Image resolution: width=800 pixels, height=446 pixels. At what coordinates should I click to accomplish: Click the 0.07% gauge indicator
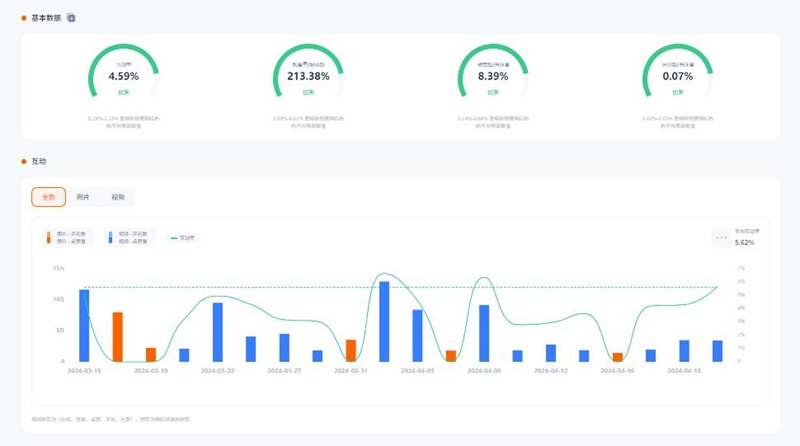point(678,75)
